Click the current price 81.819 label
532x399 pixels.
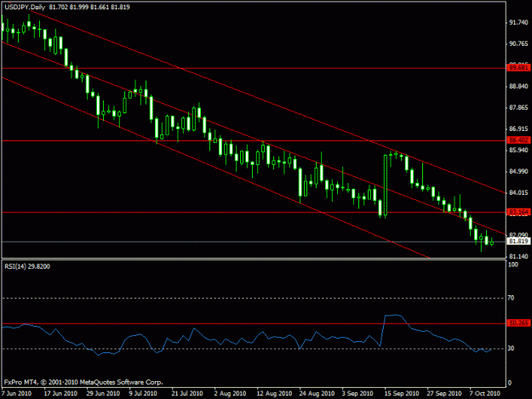(x=518, y=241)
